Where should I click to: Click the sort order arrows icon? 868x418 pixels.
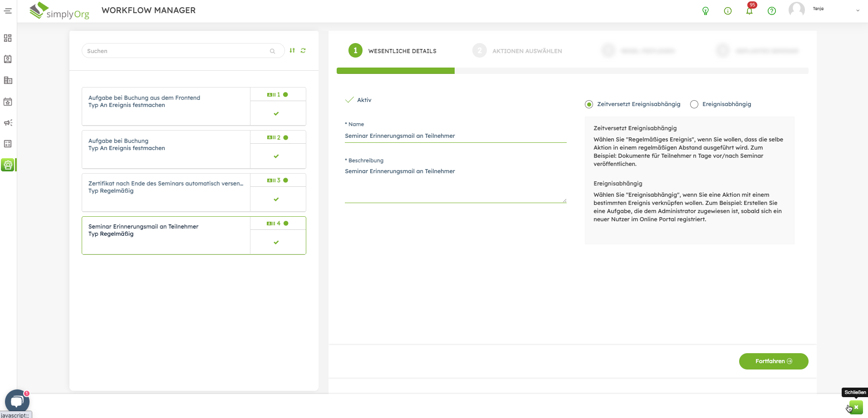(292, 51)
